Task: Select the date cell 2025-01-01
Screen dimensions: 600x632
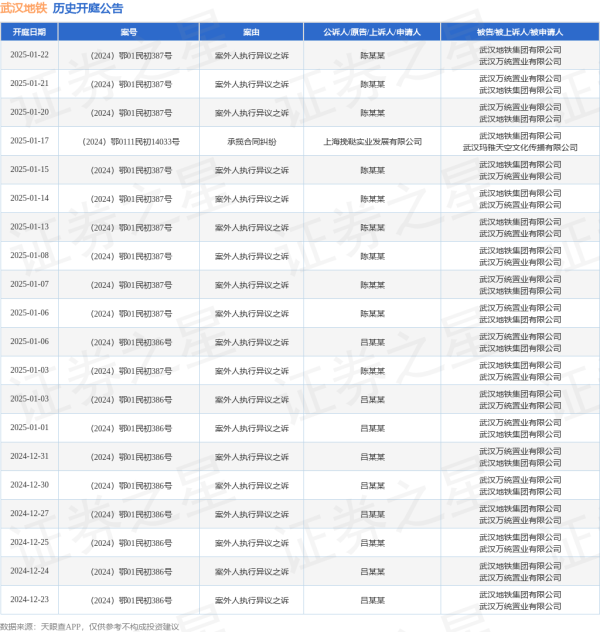Action: (x=29, y=427)
